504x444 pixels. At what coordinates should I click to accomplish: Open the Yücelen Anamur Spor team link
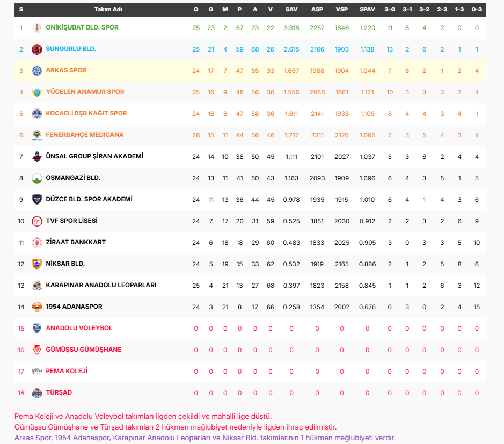[85, 92]
